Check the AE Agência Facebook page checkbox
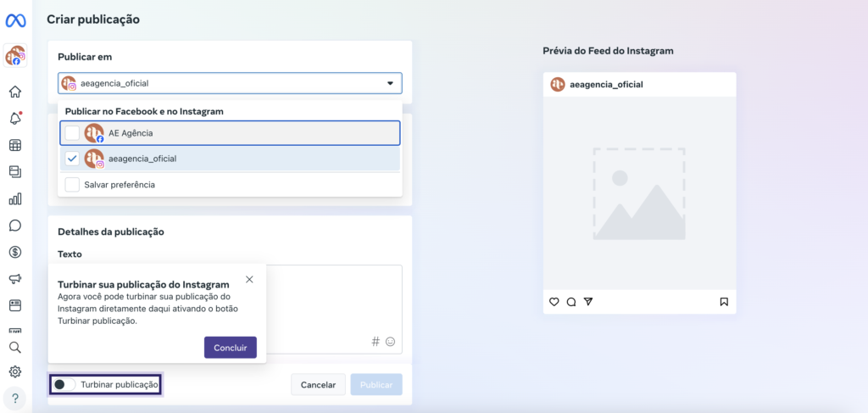The height and width of the screenshot is (413, 868). [73, 133]
